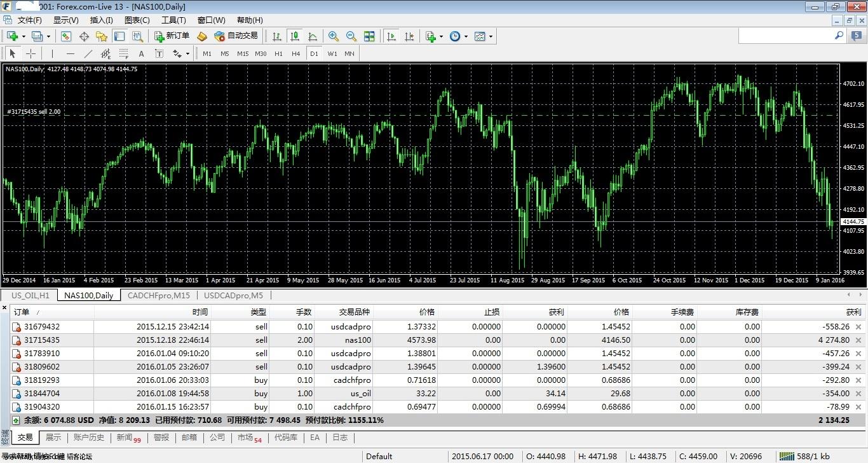868x463 pixels.
Task: Open the chart profiles icon
Action: (x=37, y=36)
